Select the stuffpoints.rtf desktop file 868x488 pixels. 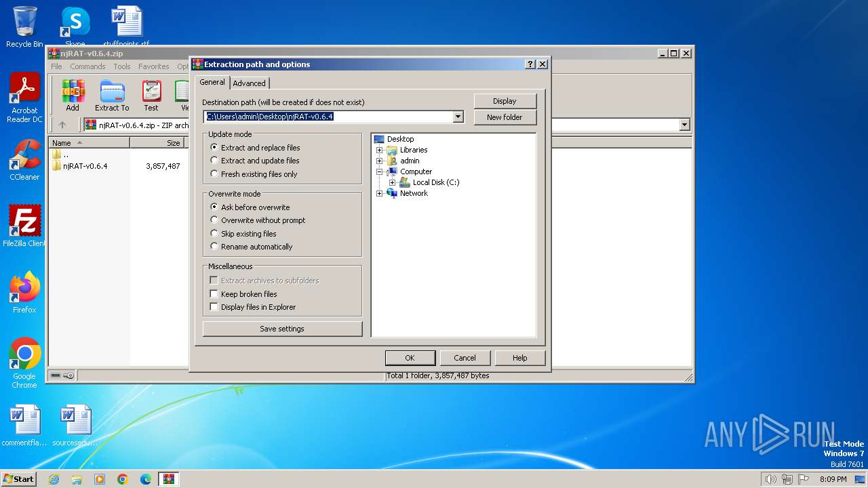tap(126, 27)
